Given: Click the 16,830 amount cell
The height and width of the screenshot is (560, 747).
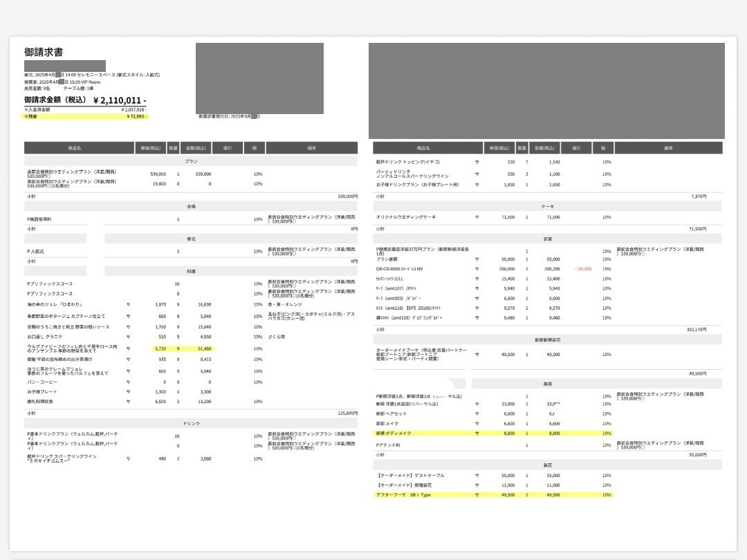Looking at the screenshot, I should tap(204, 304).
